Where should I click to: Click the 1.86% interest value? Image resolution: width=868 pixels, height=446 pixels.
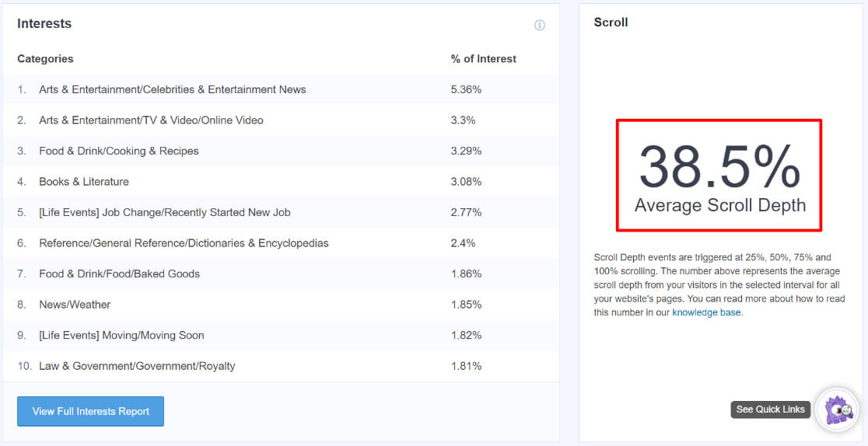tap(466, 274)
